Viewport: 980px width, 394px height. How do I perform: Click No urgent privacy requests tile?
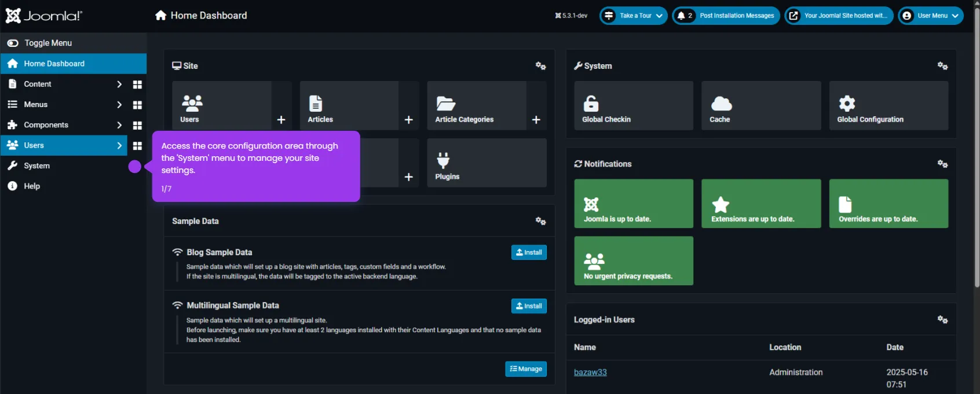pos(634,261)
